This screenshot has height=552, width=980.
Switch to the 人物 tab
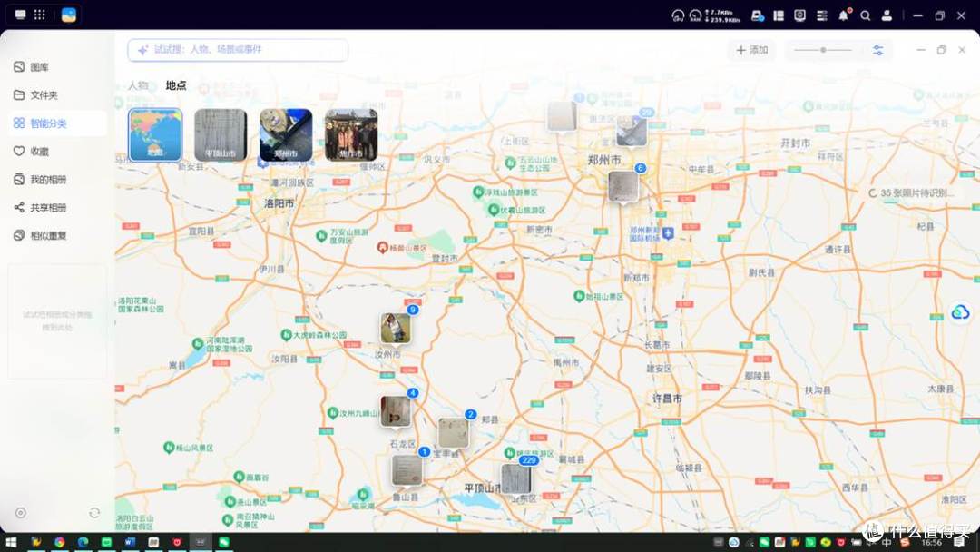[138, 85]
